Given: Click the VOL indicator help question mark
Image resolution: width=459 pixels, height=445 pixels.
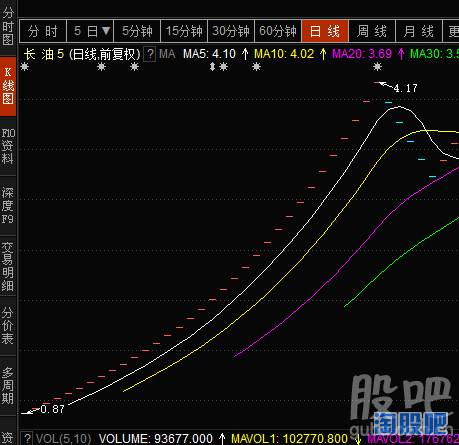Looking at the screenshot, I should pyautogui.click(x=27, y=438).
